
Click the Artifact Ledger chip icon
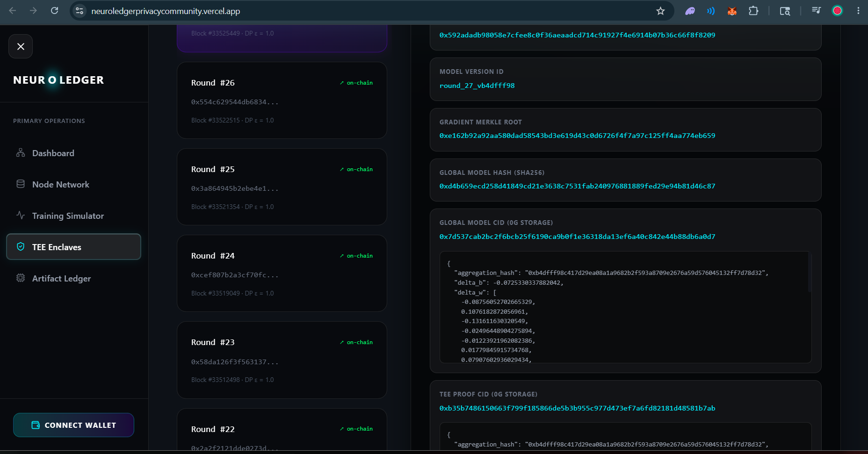(21, 278)
